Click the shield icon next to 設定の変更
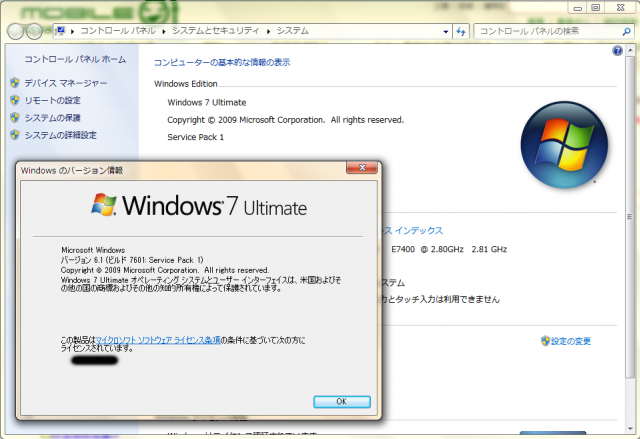Image resolution: width=640 pixels, height=439 pixels. 545,341
